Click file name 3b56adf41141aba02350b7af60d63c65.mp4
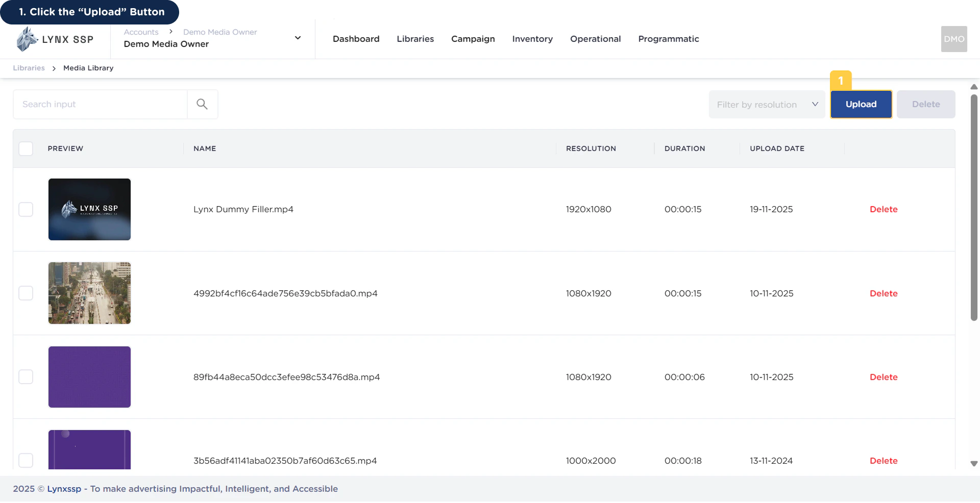The width and height of the screenshot is (980, 503). [285, 461]
